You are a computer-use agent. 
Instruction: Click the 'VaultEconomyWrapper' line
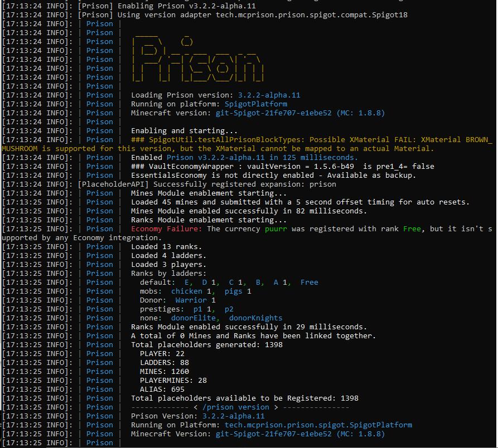[x=282, y=166]
